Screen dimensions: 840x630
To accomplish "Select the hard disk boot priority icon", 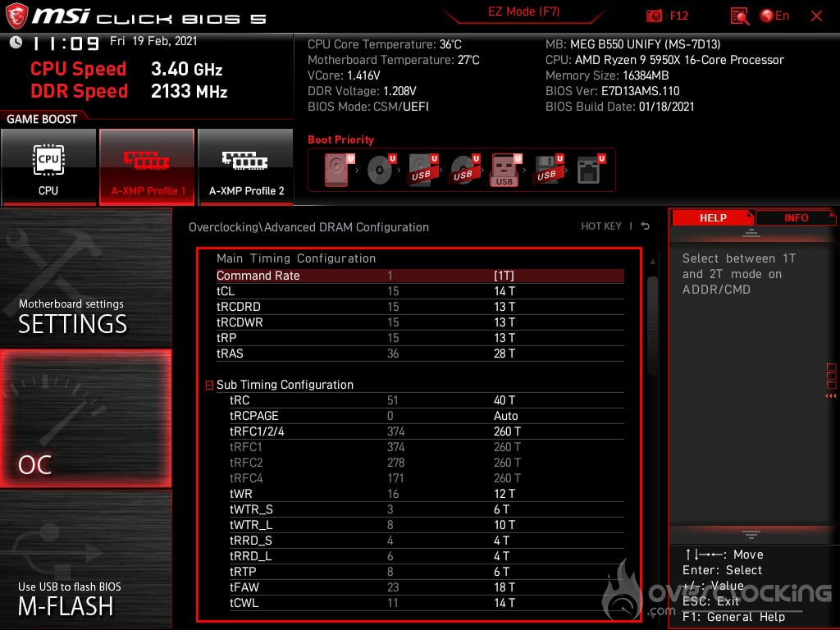I will point(339,169).
